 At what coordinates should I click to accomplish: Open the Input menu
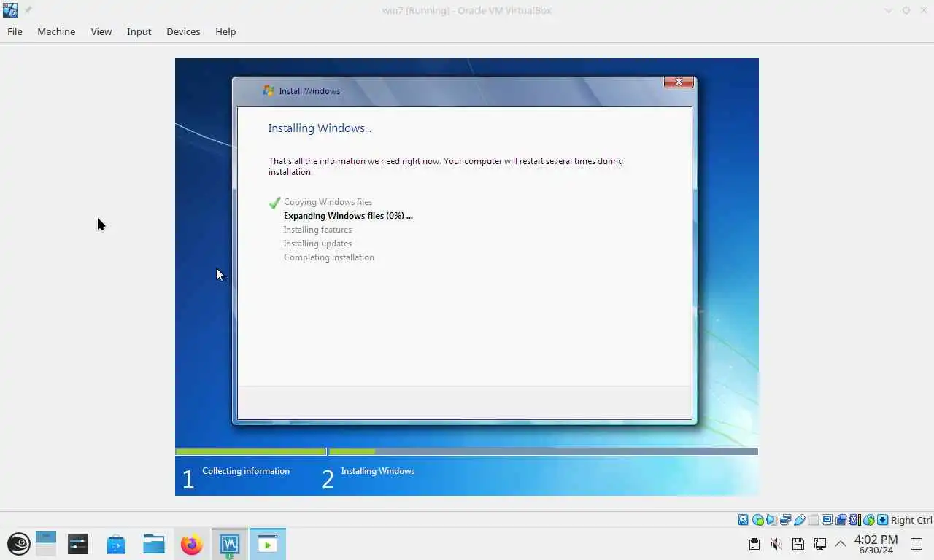click(139, 31)
